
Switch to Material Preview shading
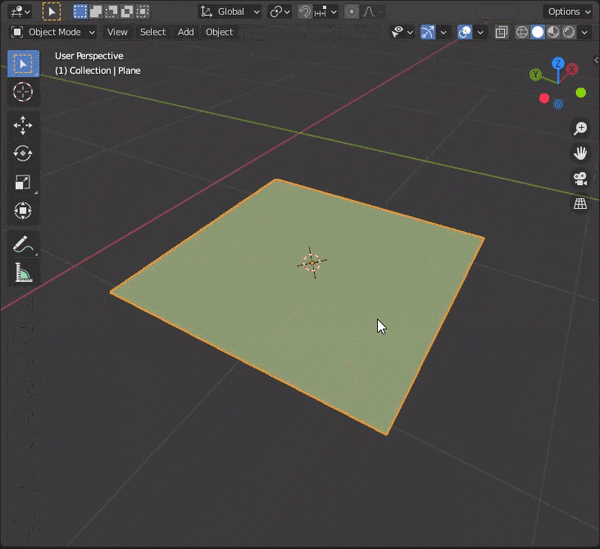point(553,32)
